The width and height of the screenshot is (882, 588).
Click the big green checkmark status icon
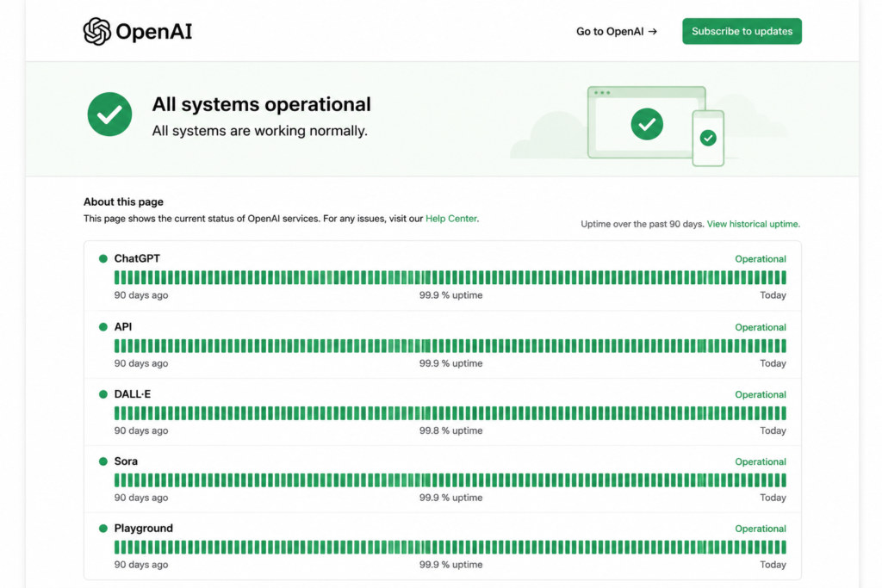[x=109, y=115]
